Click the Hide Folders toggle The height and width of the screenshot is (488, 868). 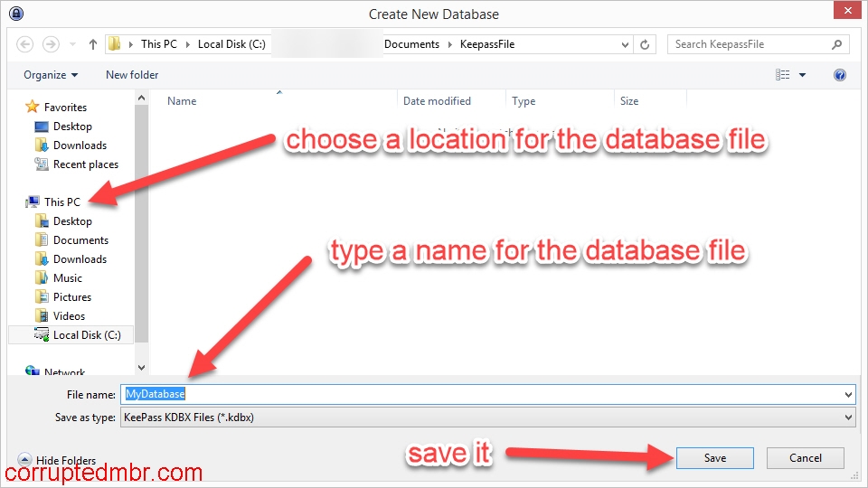pyautogui.click(x=56, y=460)
